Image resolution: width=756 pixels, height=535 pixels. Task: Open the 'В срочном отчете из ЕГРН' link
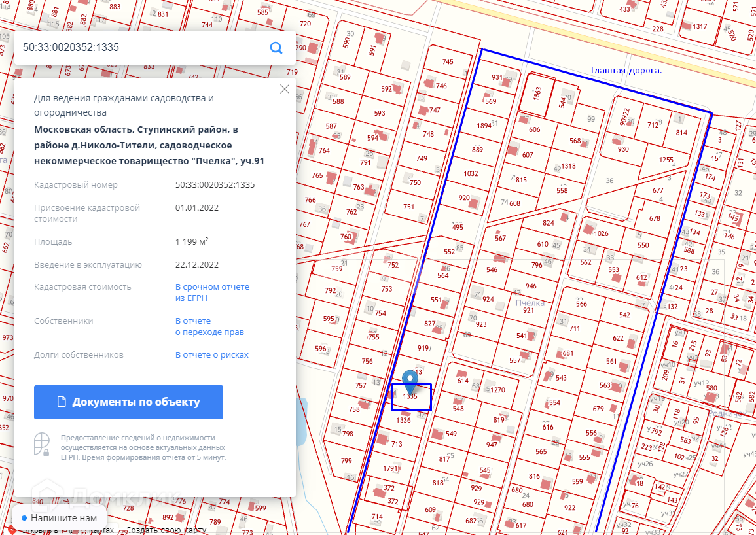pos(212,292)
